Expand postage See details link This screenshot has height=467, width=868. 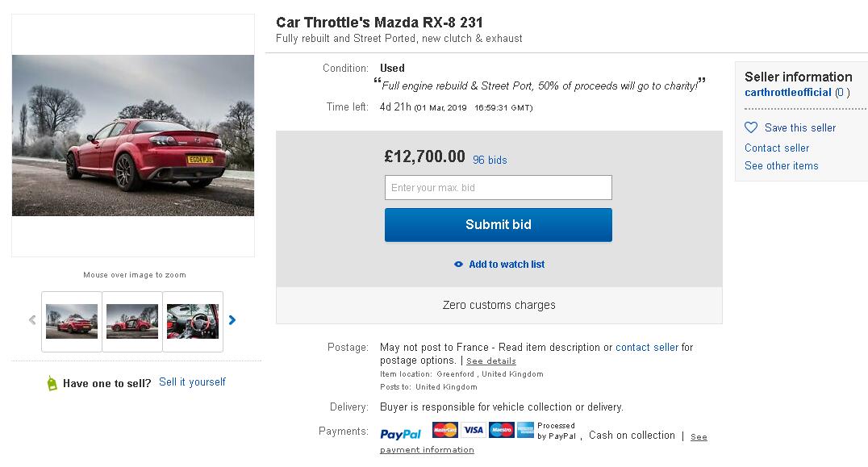[490, 361]
